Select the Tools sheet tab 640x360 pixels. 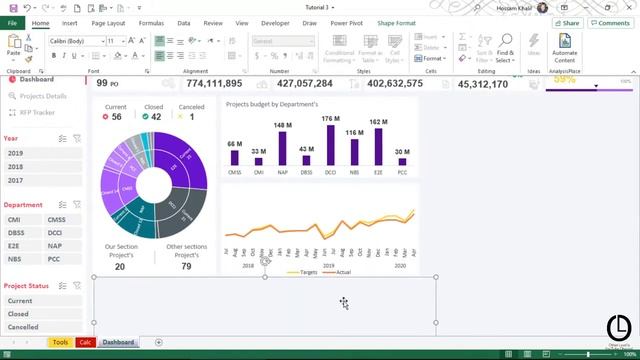pyautogui.click(x=60, y=342)
